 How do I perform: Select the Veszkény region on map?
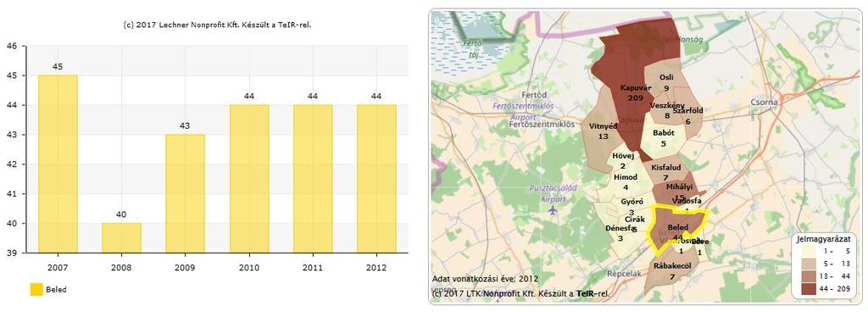pos(667,109)
